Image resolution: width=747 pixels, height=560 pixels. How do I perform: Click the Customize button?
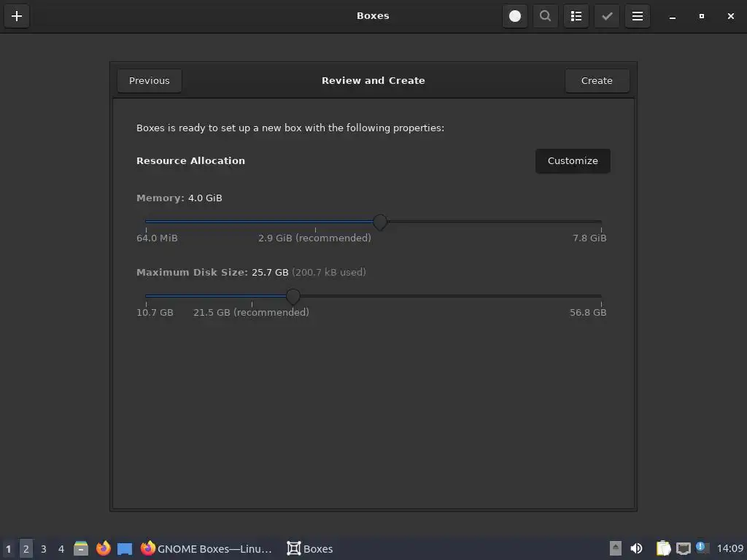[x=573, y=161]
